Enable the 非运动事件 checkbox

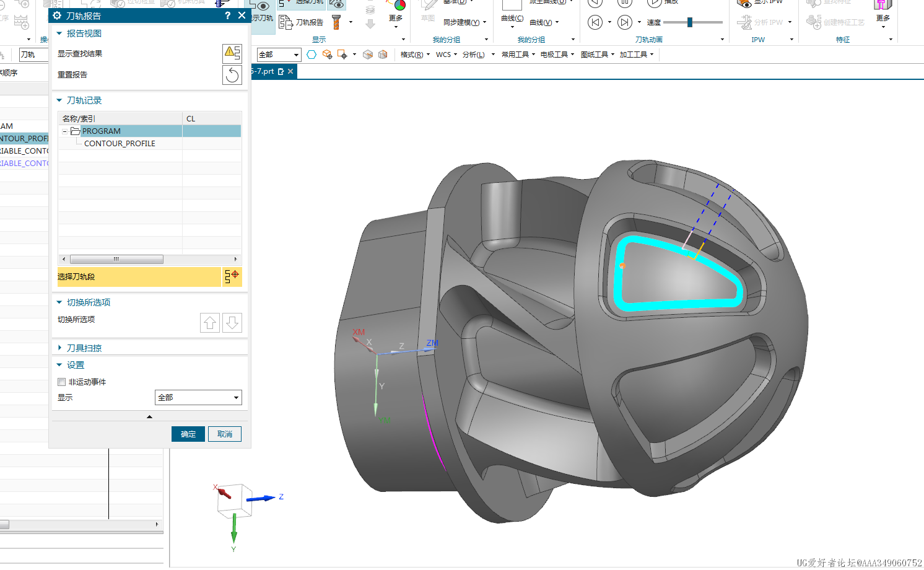pos(61,382)
